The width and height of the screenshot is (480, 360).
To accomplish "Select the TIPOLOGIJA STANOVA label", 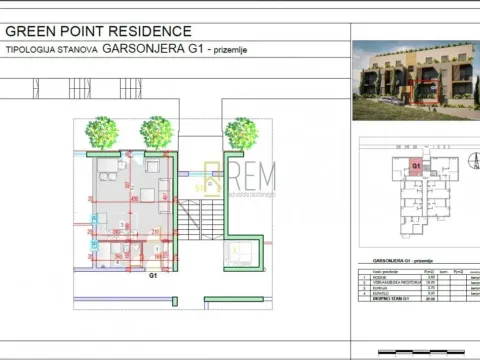I will 52,50.
